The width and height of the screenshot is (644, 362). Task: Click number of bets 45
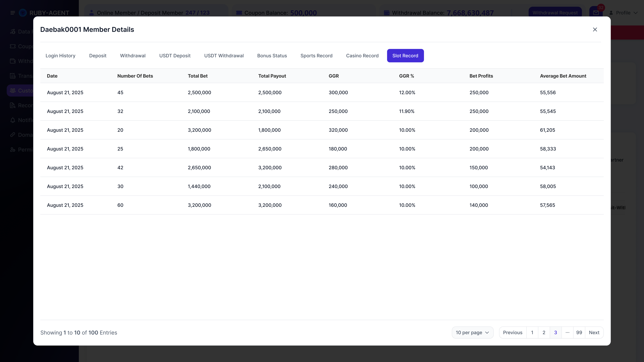tap(120, 93)
